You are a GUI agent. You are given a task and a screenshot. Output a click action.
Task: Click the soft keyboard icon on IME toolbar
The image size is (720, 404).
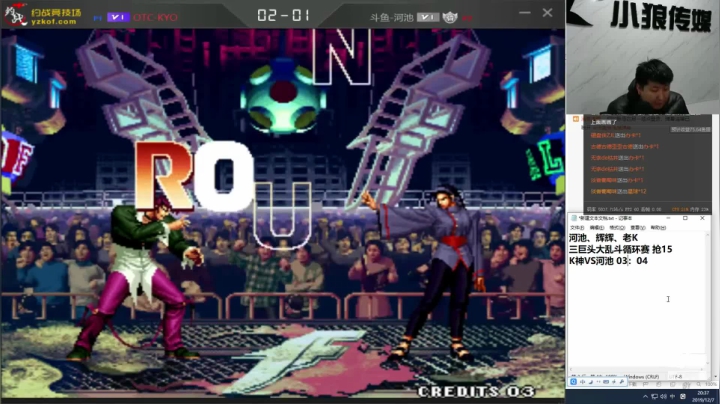pyautogui.click(x=606, y=382)
